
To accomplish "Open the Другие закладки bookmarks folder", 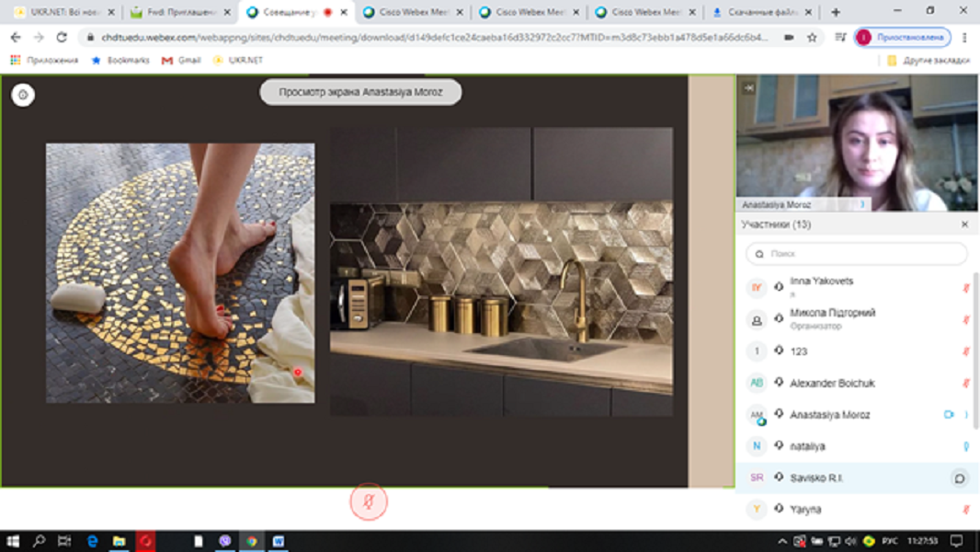I will pos(929,60).
